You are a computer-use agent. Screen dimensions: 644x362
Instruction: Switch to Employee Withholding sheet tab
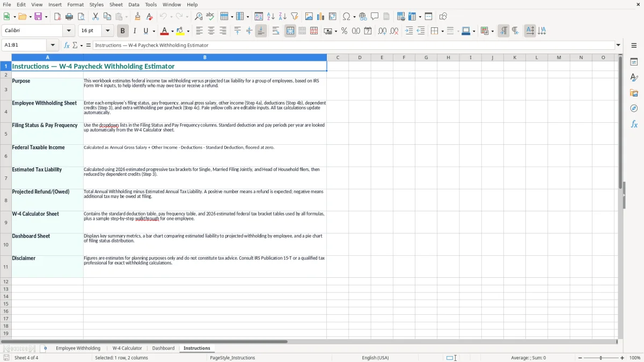pyautogui.click(x=78, y=349)
